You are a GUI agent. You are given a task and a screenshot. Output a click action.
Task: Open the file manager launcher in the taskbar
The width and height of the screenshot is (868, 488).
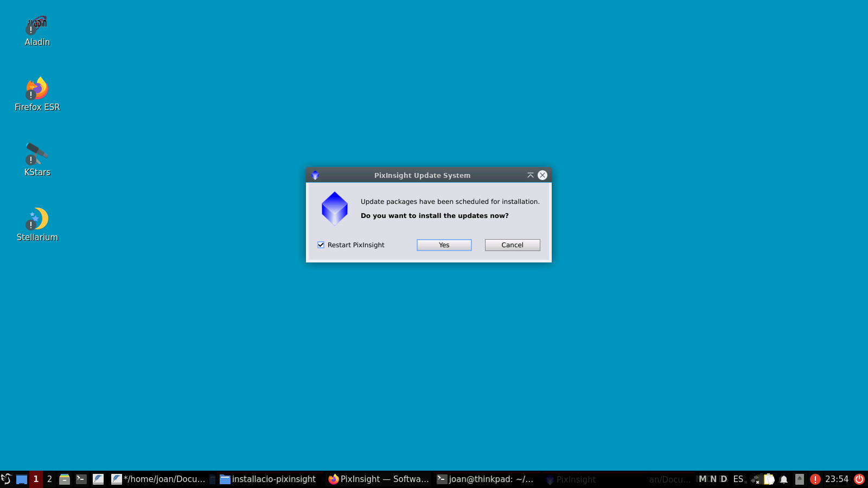click(x=65, y=479)
